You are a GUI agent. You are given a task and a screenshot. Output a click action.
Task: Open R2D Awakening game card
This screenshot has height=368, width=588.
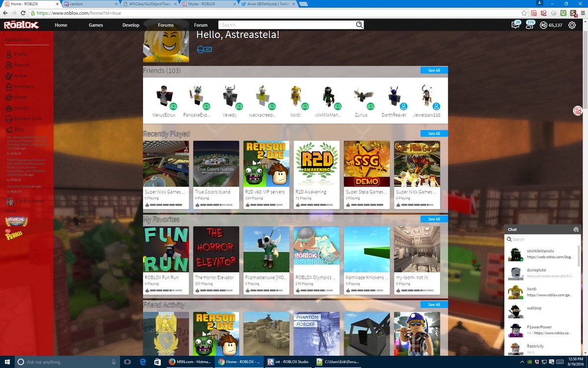click(316, 175)
